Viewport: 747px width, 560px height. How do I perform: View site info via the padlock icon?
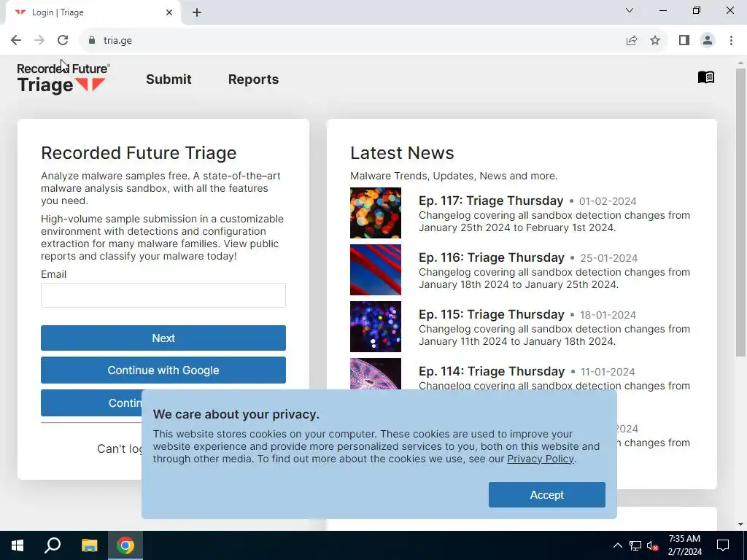pyautogui.click(x=92, y=41)
